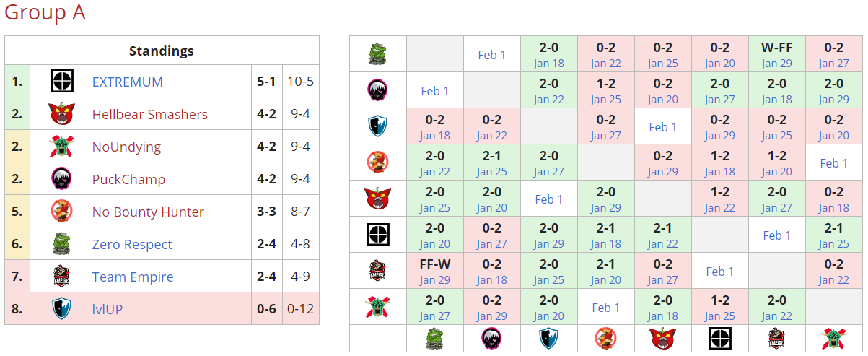Click Feb 1 date in EXTREMUM's crosstable row

(x=777, y=235)
